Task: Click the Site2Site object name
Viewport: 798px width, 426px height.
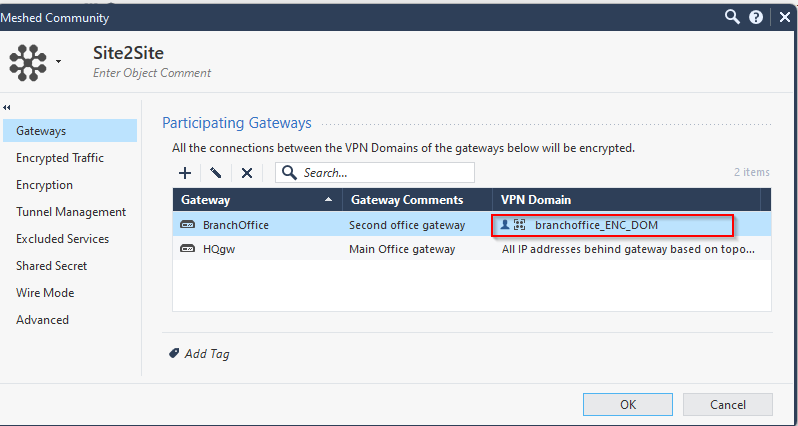Action: coord(128,53)
